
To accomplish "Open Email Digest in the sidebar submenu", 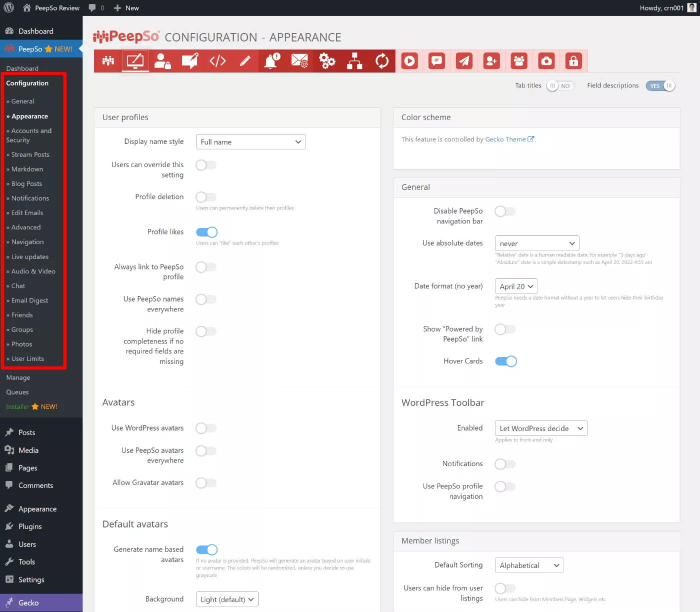I will click(29, 300).
